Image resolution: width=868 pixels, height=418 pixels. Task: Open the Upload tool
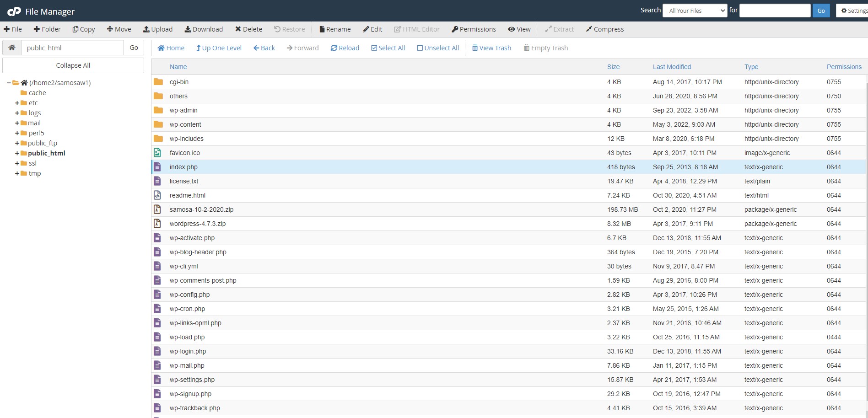pos(157,29)
